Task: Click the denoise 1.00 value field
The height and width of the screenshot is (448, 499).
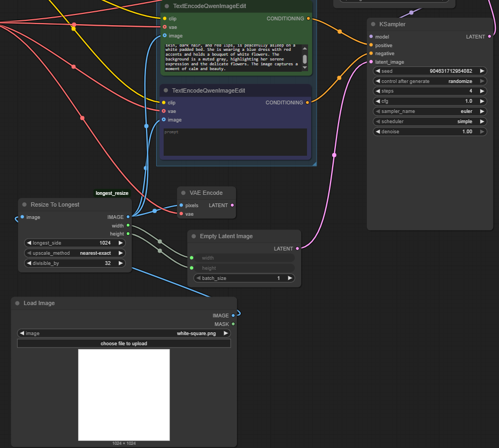Action: click(430, 132)
